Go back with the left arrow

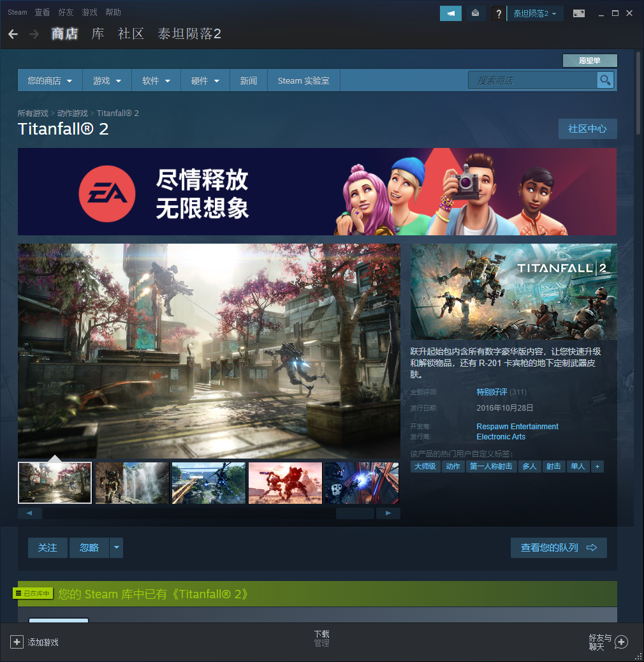[x=13, y=34]
